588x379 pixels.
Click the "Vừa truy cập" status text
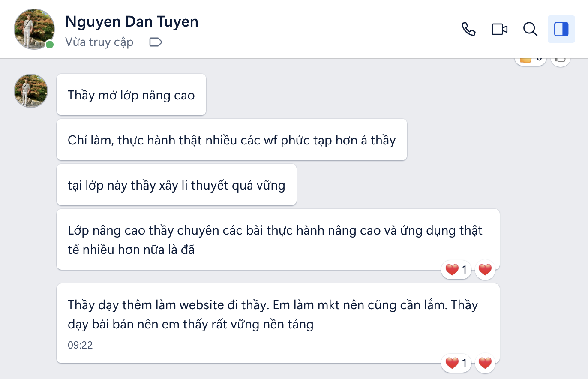coord(99,42)
